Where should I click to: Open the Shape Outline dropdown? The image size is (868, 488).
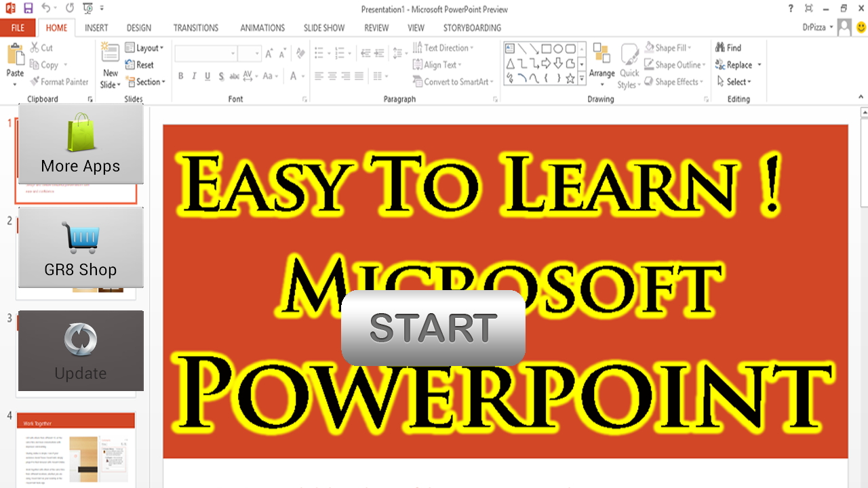(675, 65)
